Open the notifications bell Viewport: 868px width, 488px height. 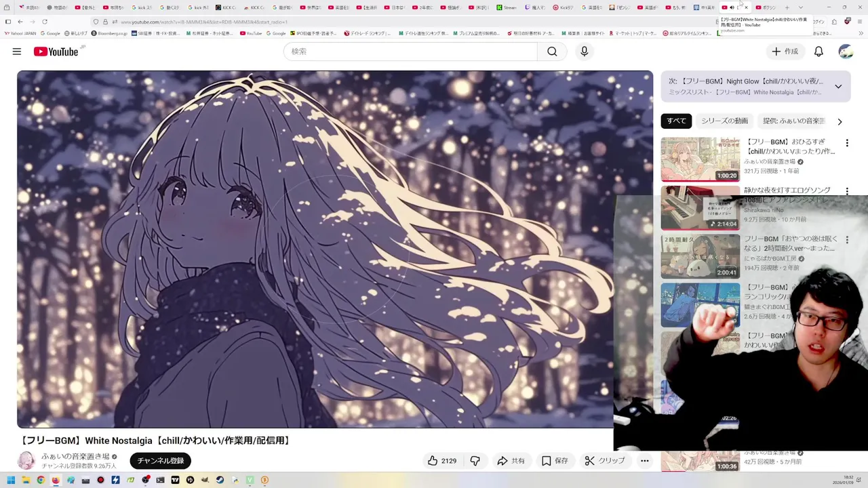(x=818, y=52)
